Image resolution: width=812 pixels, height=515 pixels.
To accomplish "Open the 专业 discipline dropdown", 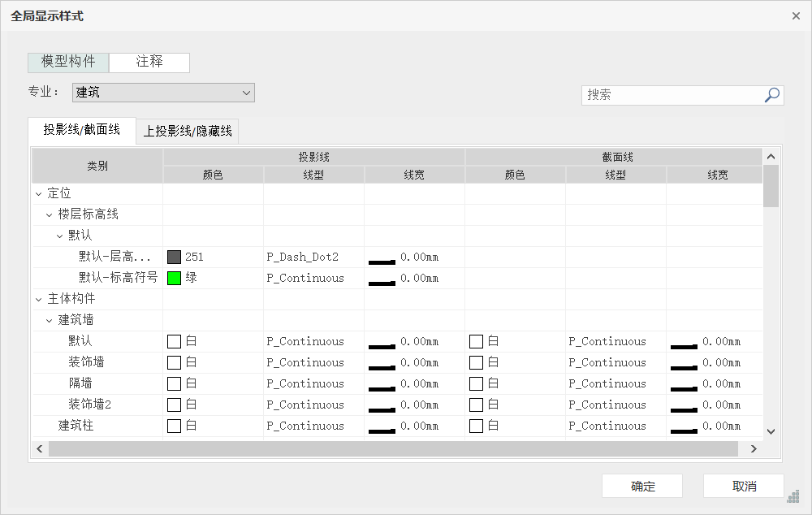I will [163, 93].
